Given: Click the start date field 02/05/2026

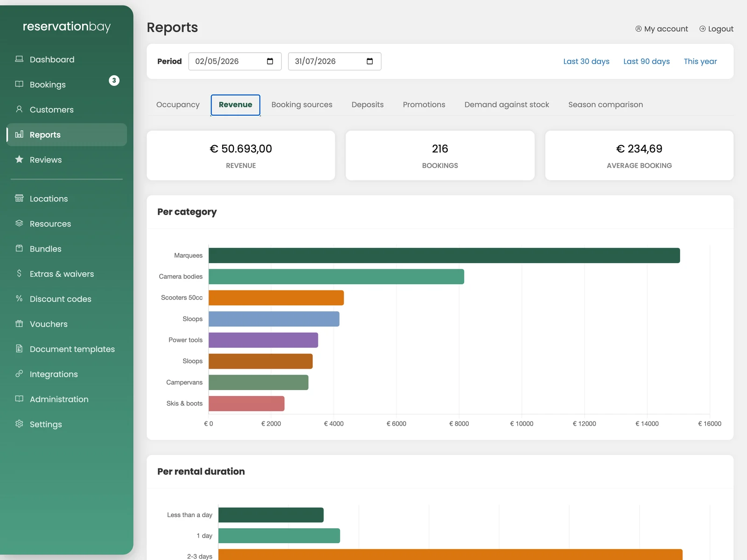Looking at the screenshot, I should (x=235, y=61).
